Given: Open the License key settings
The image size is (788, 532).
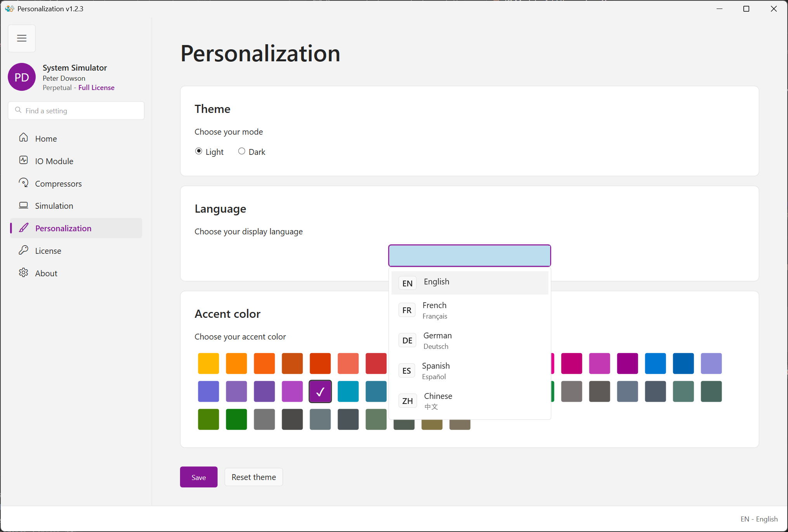Looking at the screenshot, I should (x=48, y=250).
